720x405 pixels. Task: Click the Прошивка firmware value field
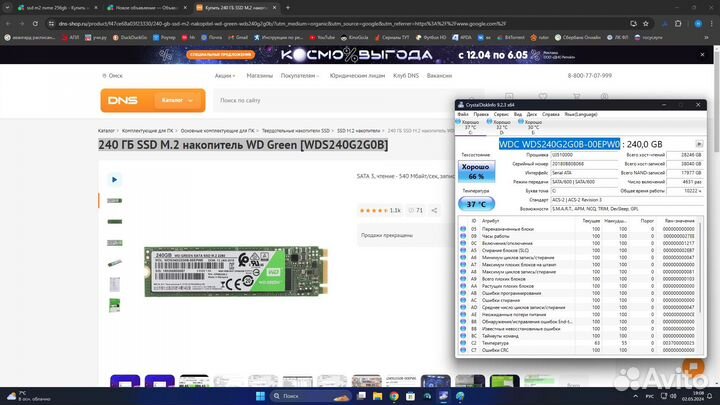pyautogui.click(x=584, y=155)
